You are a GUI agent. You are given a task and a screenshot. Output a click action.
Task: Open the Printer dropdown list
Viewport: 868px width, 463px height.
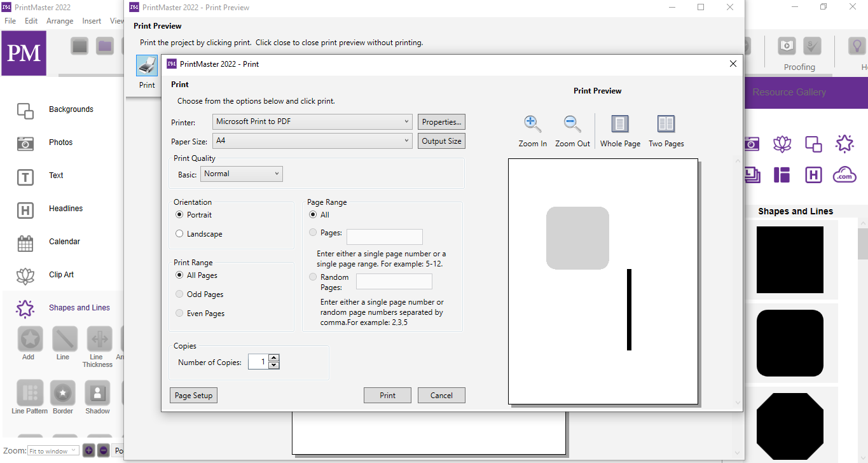[313, 121]
